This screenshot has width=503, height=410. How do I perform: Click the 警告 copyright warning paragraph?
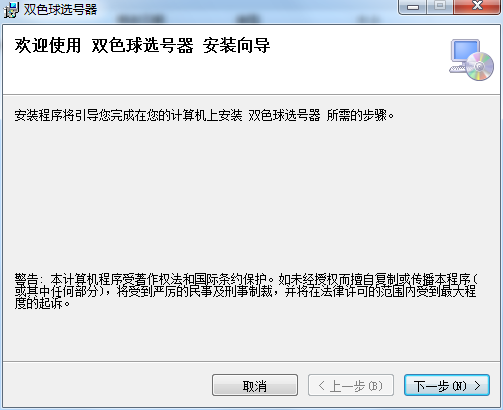tap(246, 291)
